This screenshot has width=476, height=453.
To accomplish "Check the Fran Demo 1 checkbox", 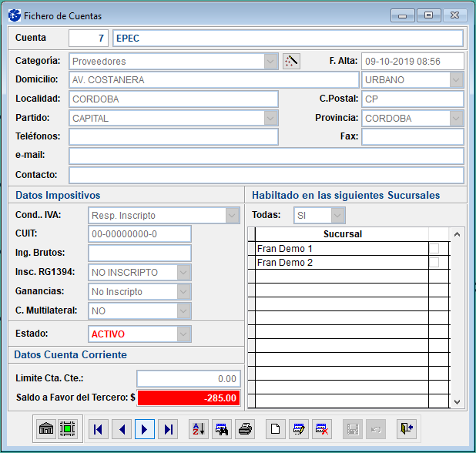I will [435, 249].
